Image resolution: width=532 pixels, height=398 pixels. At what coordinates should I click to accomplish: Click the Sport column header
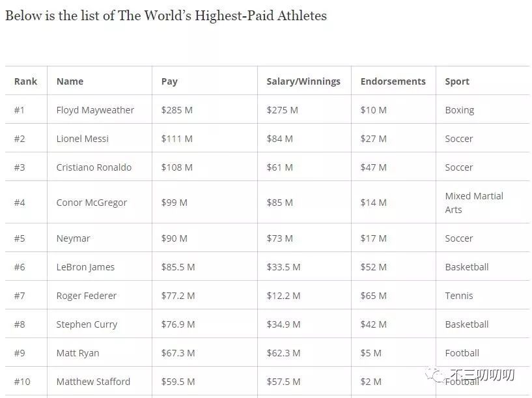(457, 81)
